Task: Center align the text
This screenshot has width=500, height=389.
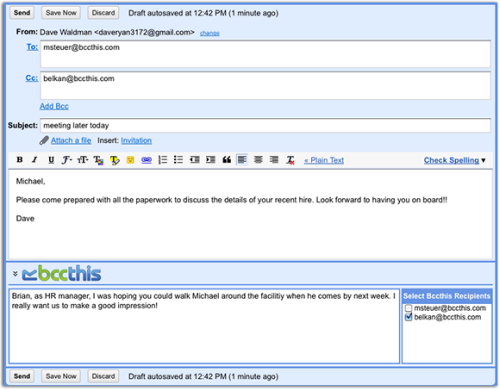Action: [x=258, y=160]
